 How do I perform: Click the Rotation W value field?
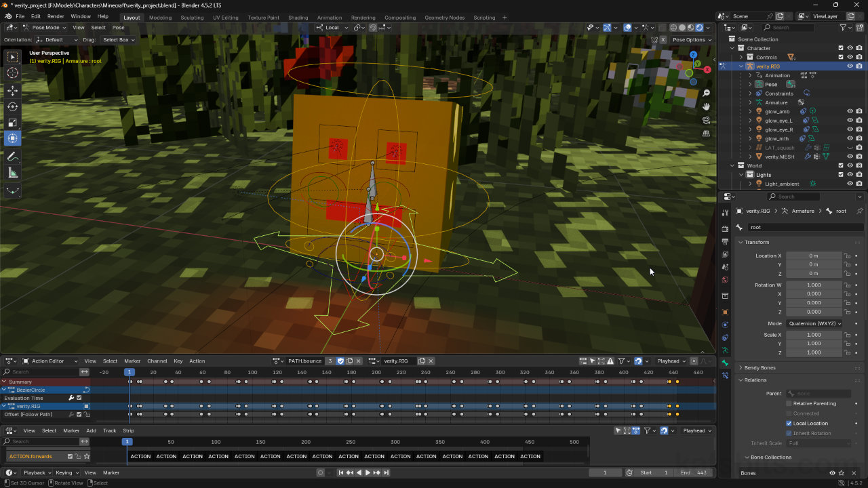click(x=814, y=285)
